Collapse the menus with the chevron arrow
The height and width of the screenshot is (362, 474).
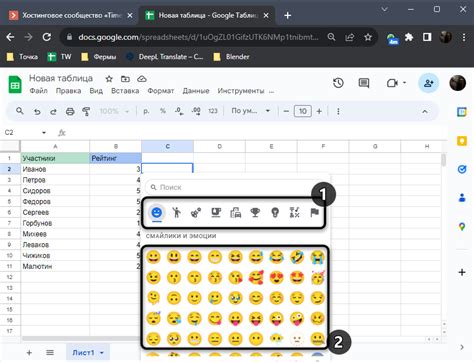[x=425, y=112]
